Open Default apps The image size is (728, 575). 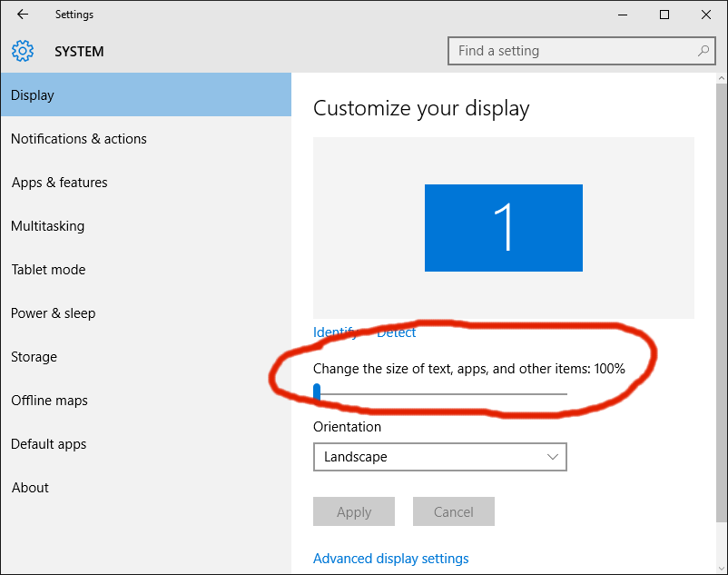[146, 444]
